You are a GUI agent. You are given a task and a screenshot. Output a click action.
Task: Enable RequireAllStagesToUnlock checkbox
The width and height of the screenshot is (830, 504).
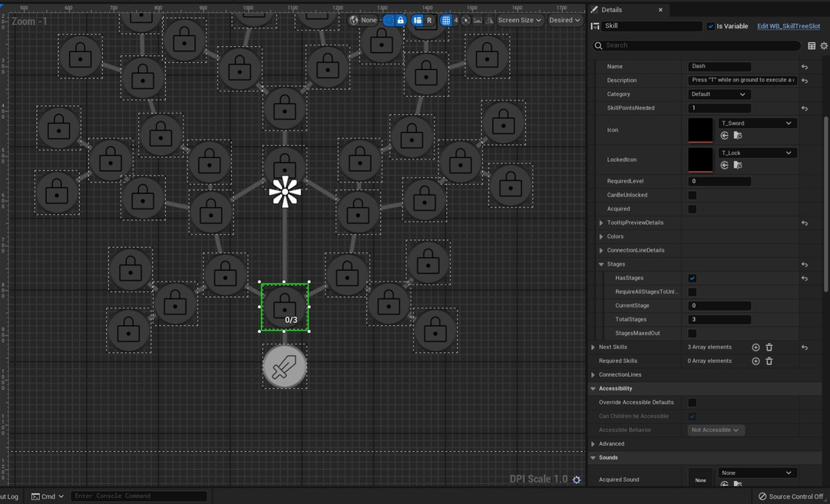(x=693, y=292)
